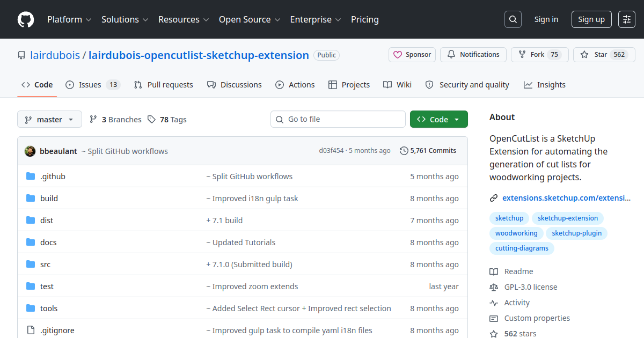Expand the Resources menu

[x=183, y=19]
